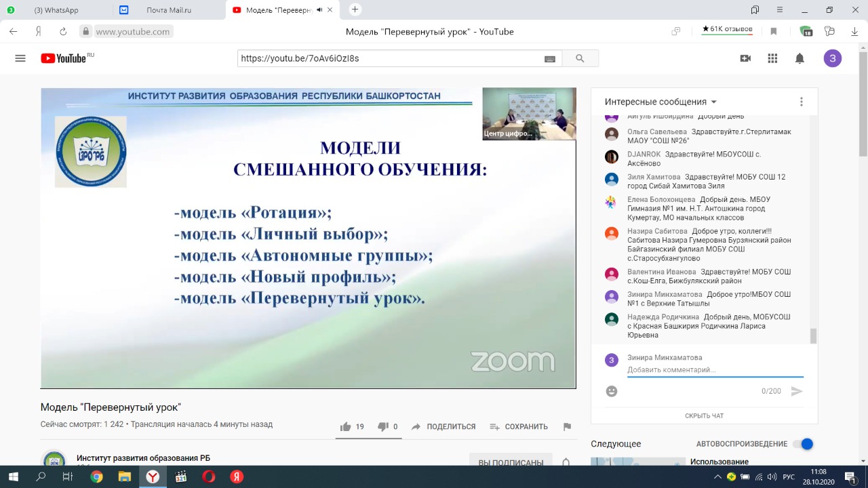
Task: Click the СОХРАНИТЬ save button
Action: pos(519,426)
